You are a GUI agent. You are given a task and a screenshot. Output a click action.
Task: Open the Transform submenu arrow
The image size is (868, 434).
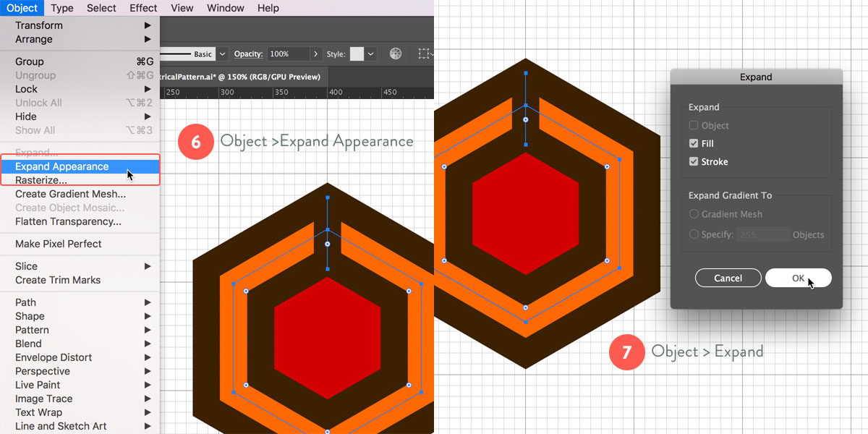click(148, 25)
